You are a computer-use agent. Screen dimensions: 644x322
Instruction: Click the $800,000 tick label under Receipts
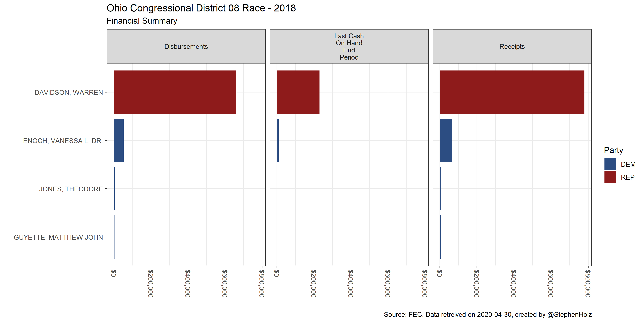[588, 284]
